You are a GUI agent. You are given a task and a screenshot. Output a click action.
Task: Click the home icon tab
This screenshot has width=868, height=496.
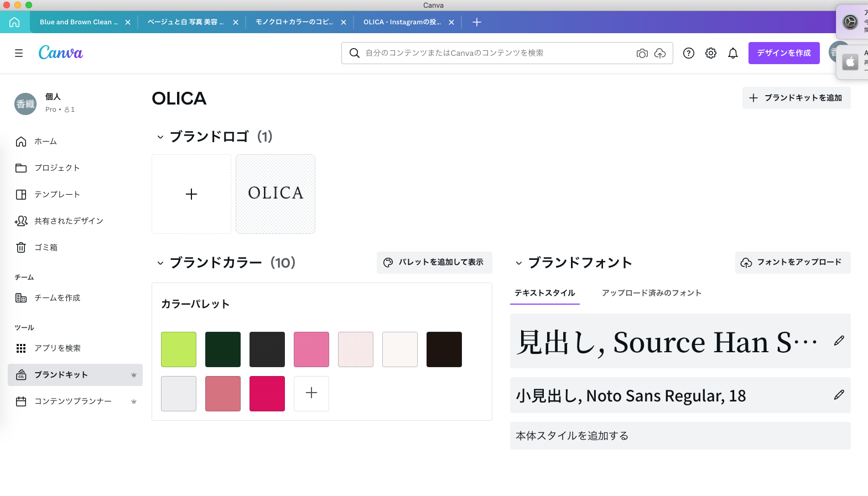[x=14, y=22]
